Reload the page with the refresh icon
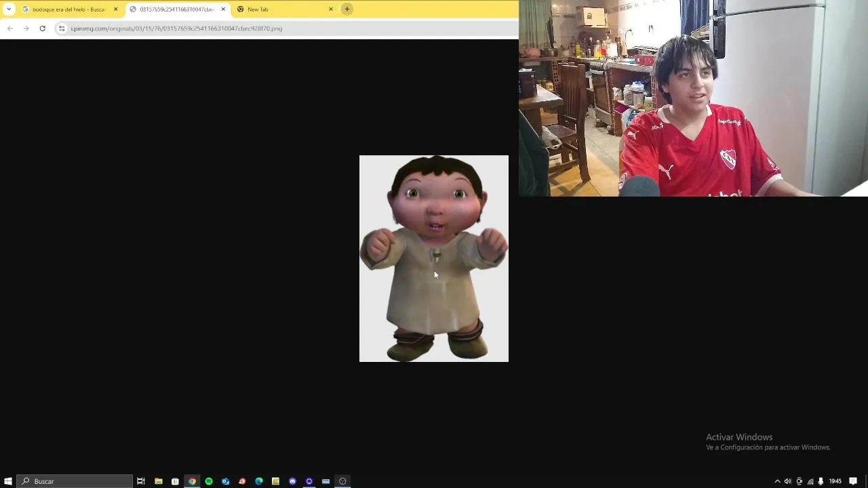 click(x=43, y=28)
